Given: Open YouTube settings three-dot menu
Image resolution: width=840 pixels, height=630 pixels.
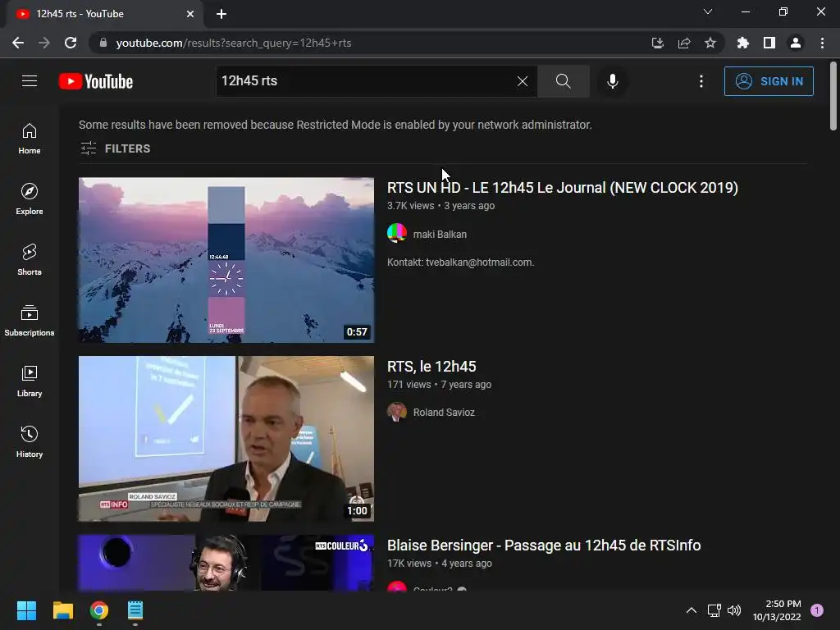Looking at the screenshot, I should pos(701,81).
